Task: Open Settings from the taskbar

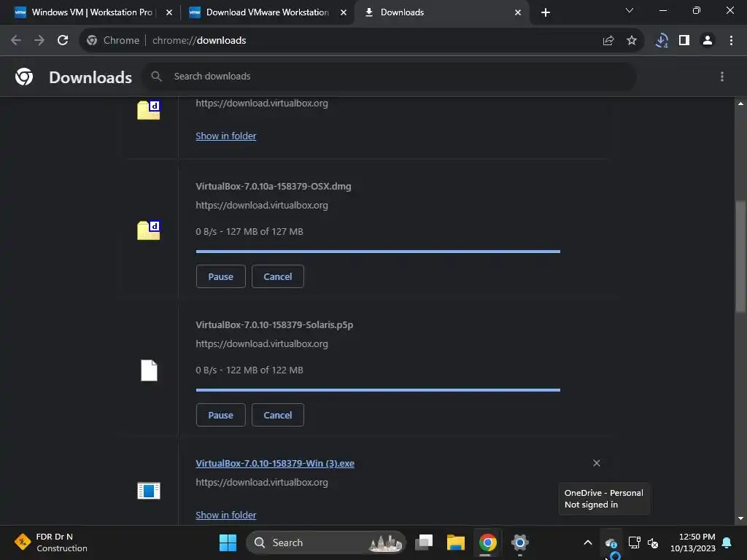Action: (519, 542)
